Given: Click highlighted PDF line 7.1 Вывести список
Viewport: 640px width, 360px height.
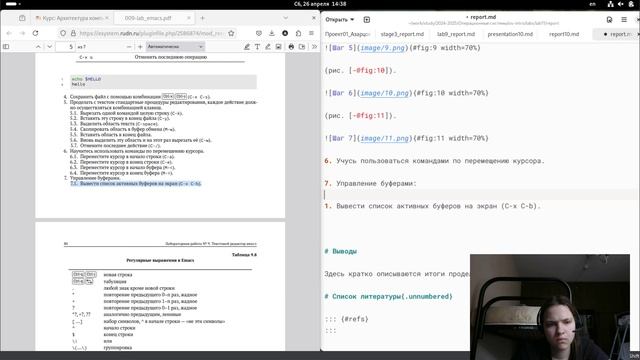Looking at the screenshot, I should [x=136, y=184].
